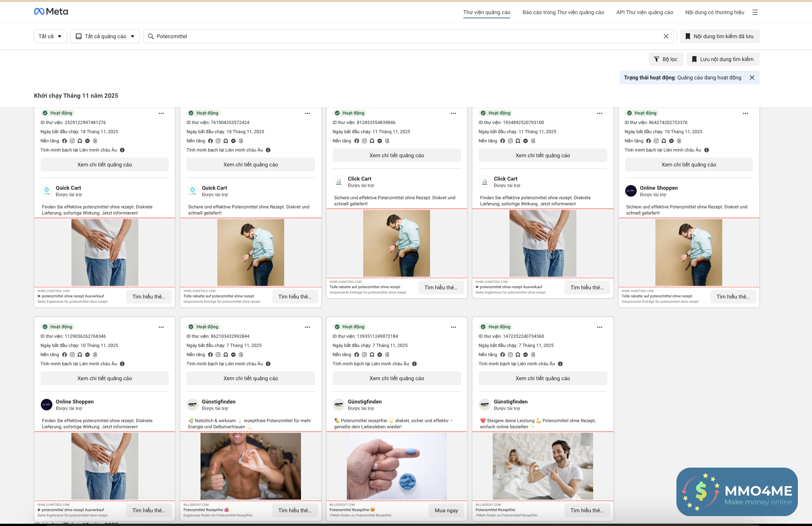Image resolution: width=812 pixels, height=526 pixels.
Task: Click Xem chi tiết quảng cáo for ad 812853554839846
Action: coord(396,155)
